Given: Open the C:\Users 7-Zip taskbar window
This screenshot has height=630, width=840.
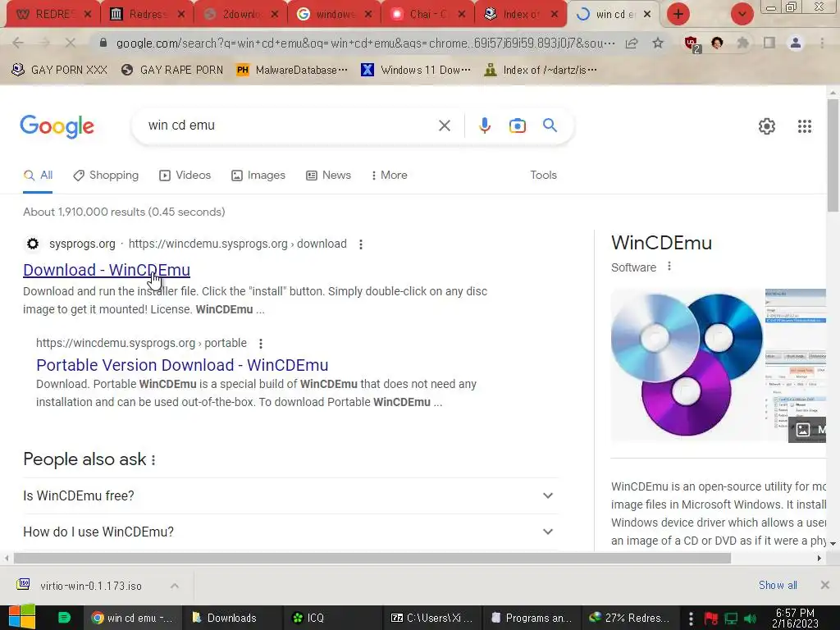Looking at the screenshot, I should [431, 618].
